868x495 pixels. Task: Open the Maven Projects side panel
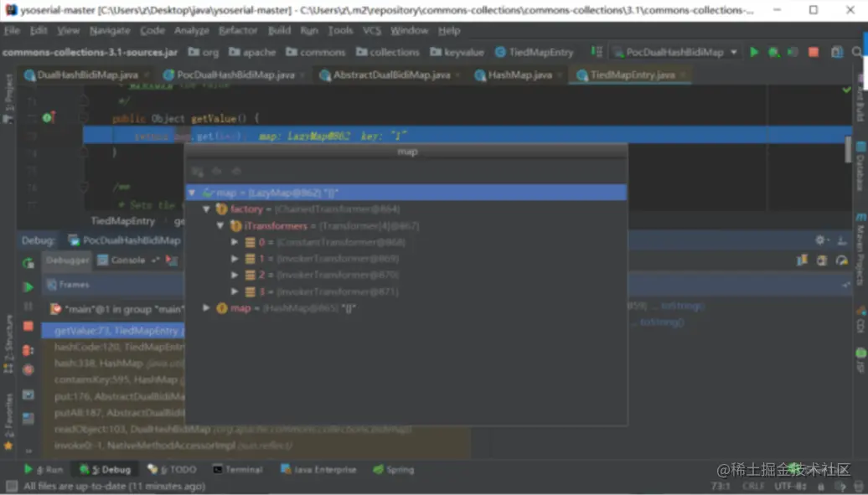click(x=860, y=250)
